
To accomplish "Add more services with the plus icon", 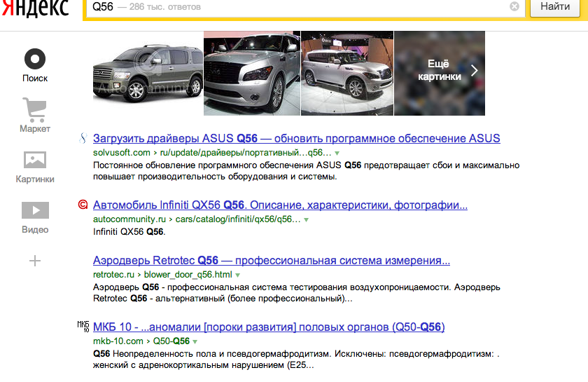I will pyautogui.click(x=35, y=261).
